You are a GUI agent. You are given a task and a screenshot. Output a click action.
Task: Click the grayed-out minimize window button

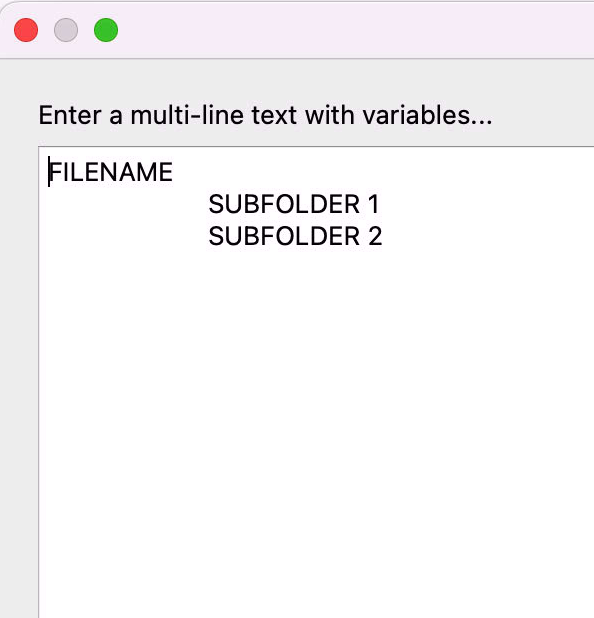coord(66,30)
